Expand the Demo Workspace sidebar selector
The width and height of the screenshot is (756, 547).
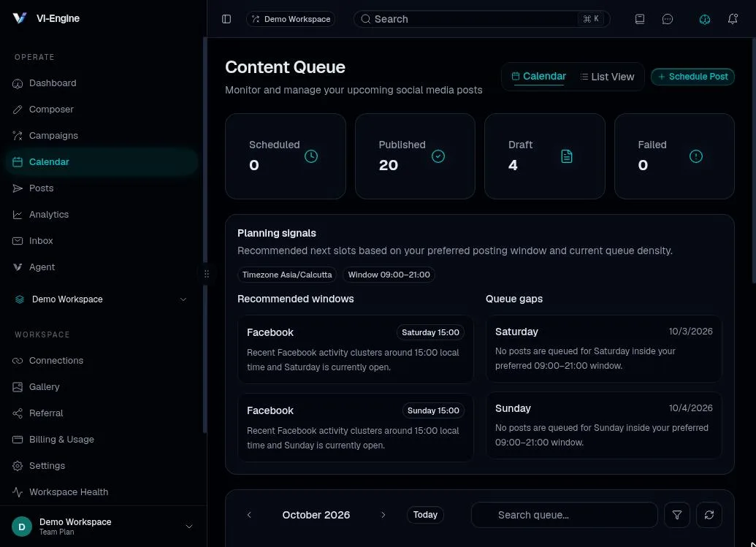click(x=102, y=299)
